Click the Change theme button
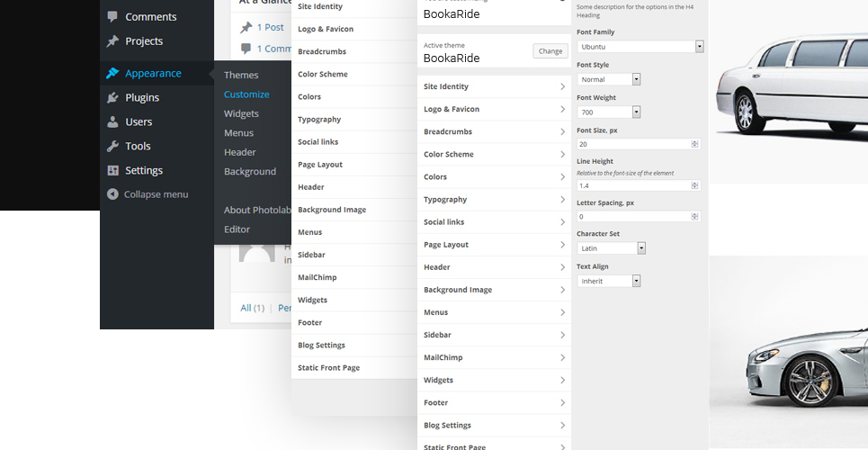Image resolution: width=868 pixels, height=450 pixels. 550,51
